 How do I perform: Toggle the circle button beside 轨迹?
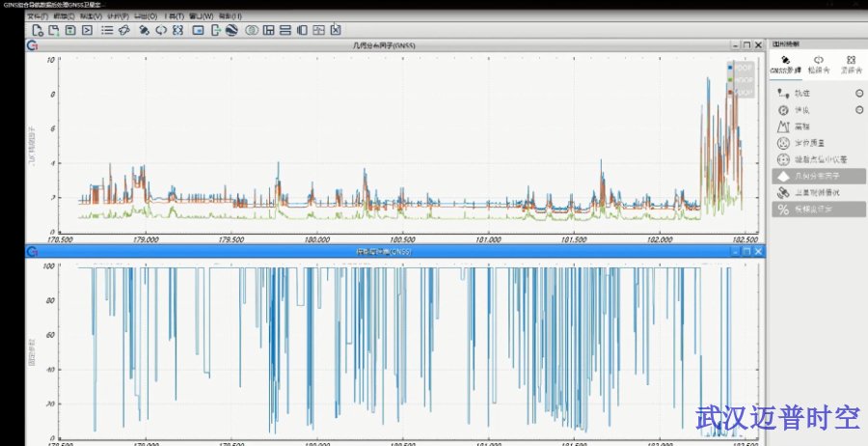(859, 94)
